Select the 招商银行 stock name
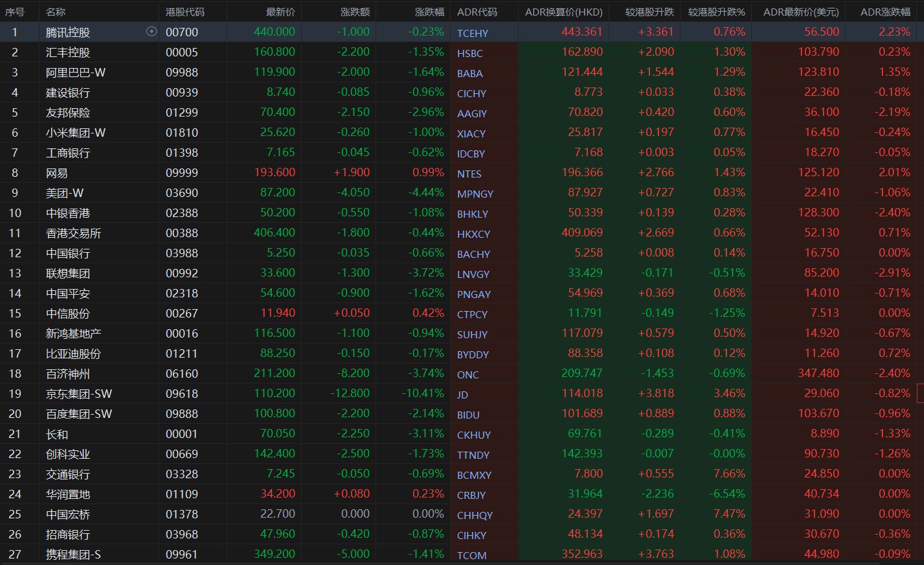924x565 pixels. click(x=68, y=535)
